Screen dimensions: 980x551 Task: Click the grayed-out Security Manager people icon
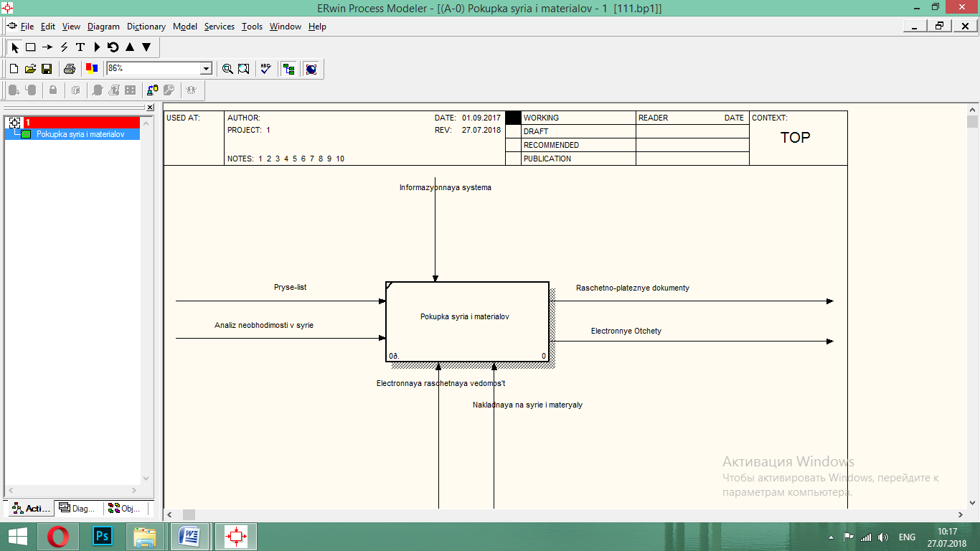point(192,90)
